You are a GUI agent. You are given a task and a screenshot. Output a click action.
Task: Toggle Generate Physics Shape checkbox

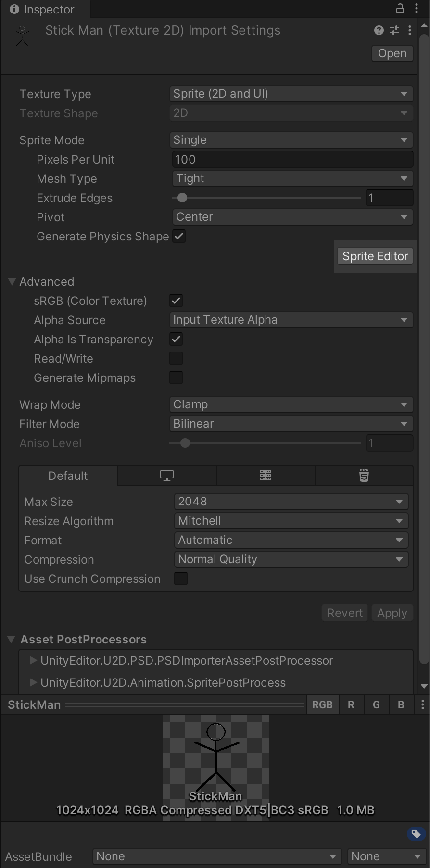[179, 236]
